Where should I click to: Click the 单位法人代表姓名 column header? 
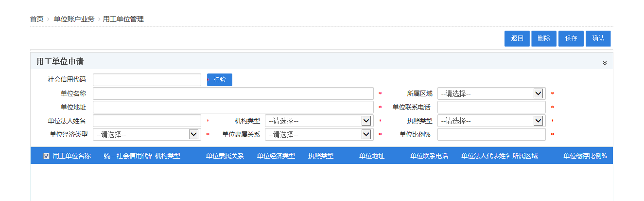pos(486,156)
